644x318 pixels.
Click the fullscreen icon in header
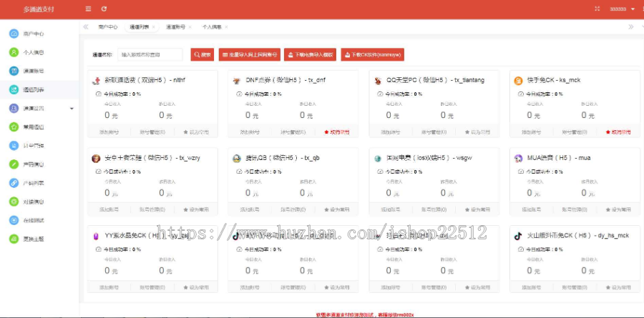pos(597,9)
